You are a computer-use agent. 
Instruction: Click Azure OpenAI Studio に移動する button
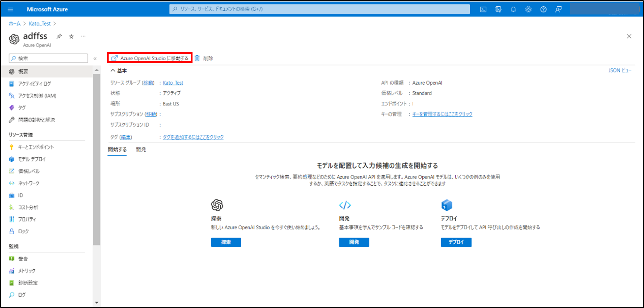(150, 58)
